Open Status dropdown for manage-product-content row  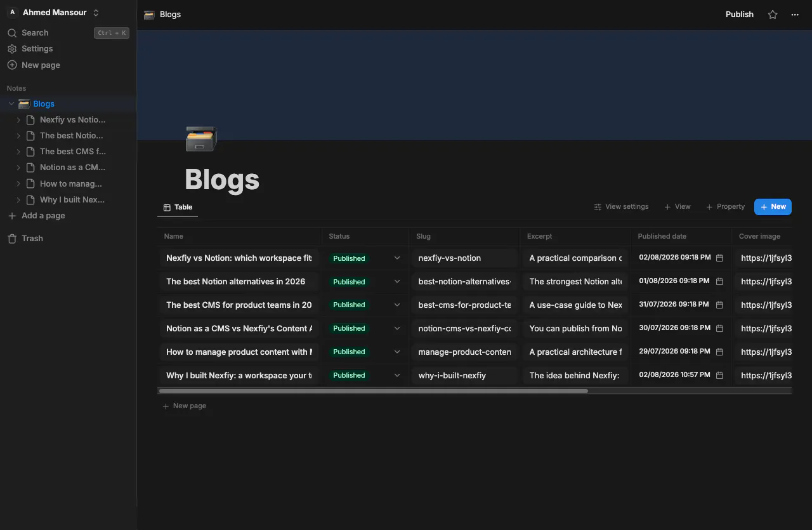pos(397,352)
